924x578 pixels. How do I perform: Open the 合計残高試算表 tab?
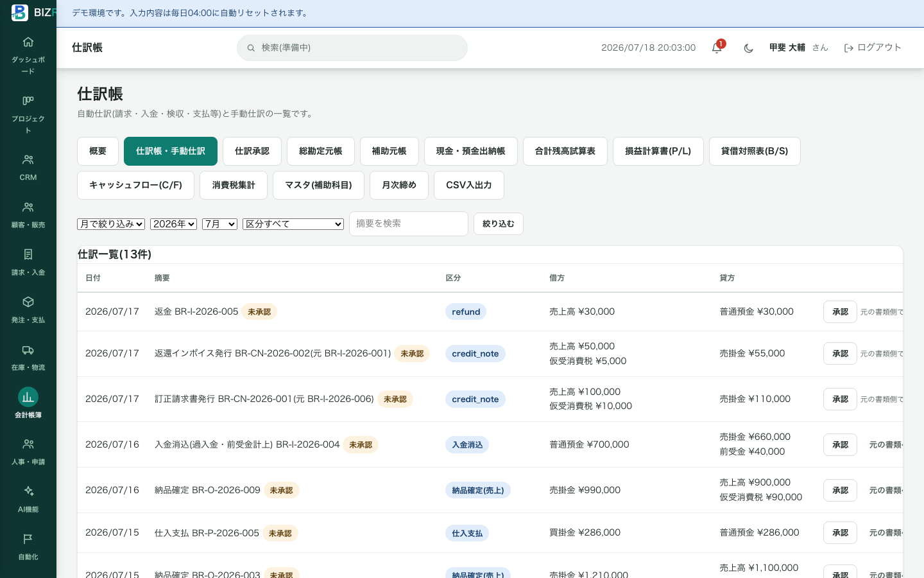[x=565, y=151]
